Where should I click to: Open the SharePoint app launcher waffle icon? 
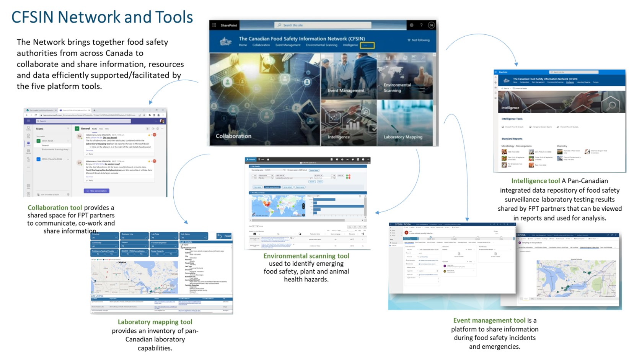point(214,25)
